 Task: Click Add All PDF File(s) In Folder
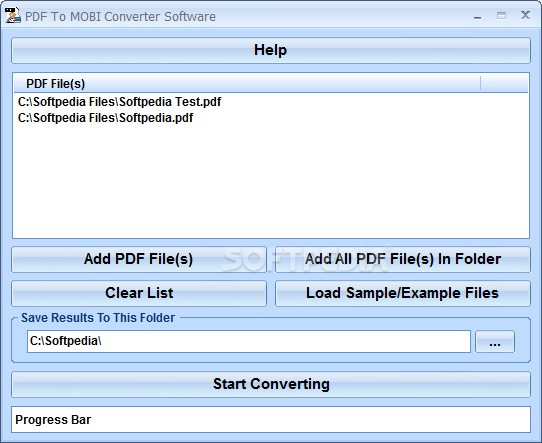coord(403,259)
